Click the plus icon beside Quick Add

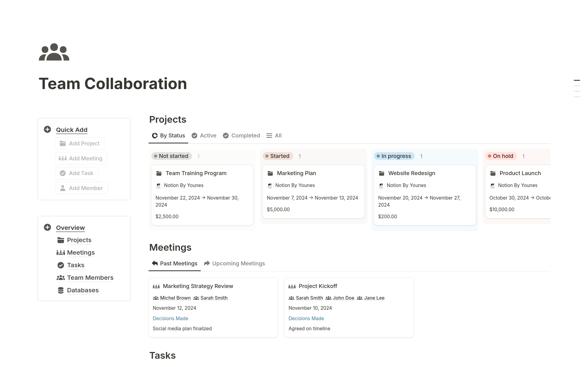(47, 129)
